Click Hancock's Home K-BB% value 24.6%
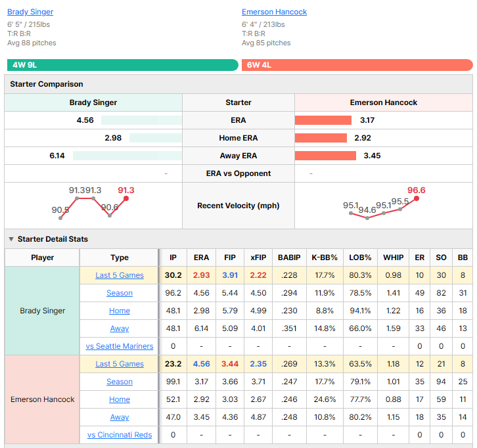 [325, 399]
